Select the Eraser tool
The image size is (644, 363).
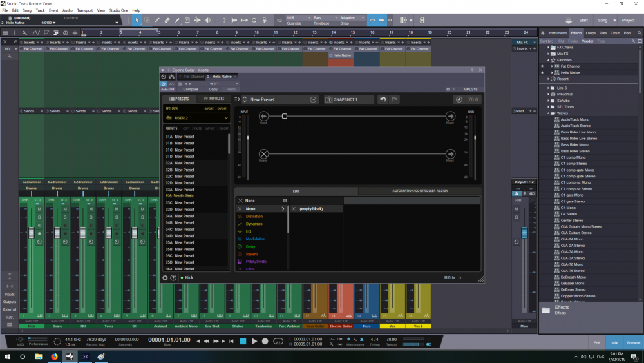tap(167, 20)
